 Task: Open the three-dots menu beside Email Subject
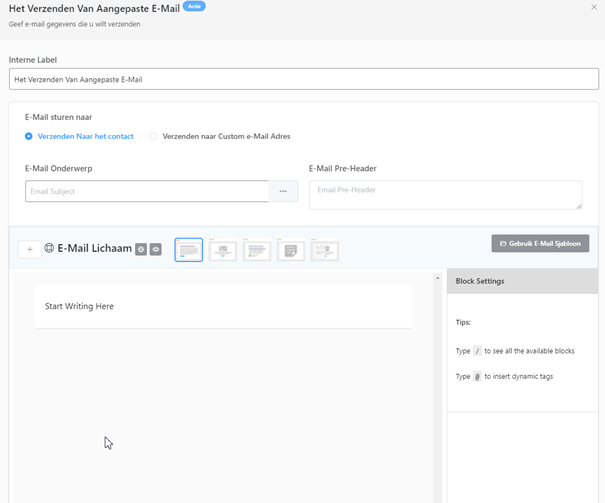[x=283, y=191]
